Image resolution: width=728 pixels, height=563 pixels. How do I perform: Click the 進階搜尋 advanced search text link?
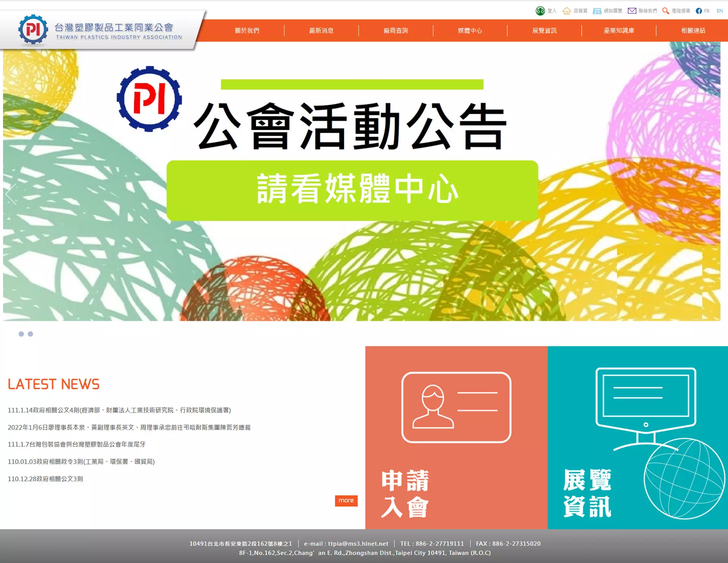(681, 11)
